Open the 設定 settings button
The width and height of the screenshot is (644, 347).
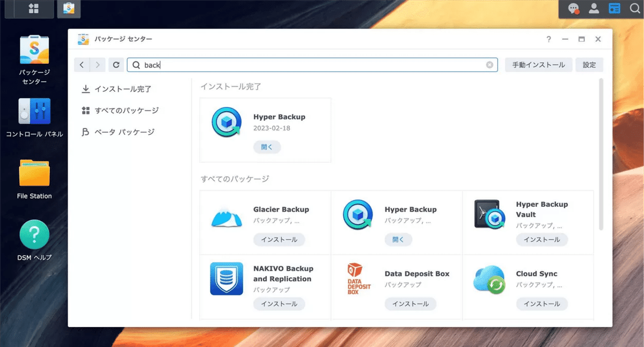click(x=589, y=65)
